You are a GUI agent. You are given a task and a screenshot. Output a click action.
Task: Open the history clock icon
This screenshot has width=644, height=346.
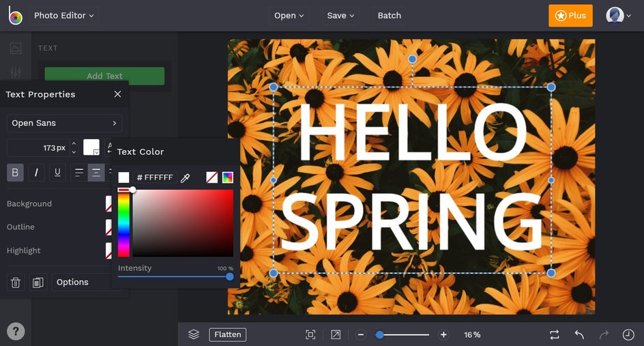628,334
